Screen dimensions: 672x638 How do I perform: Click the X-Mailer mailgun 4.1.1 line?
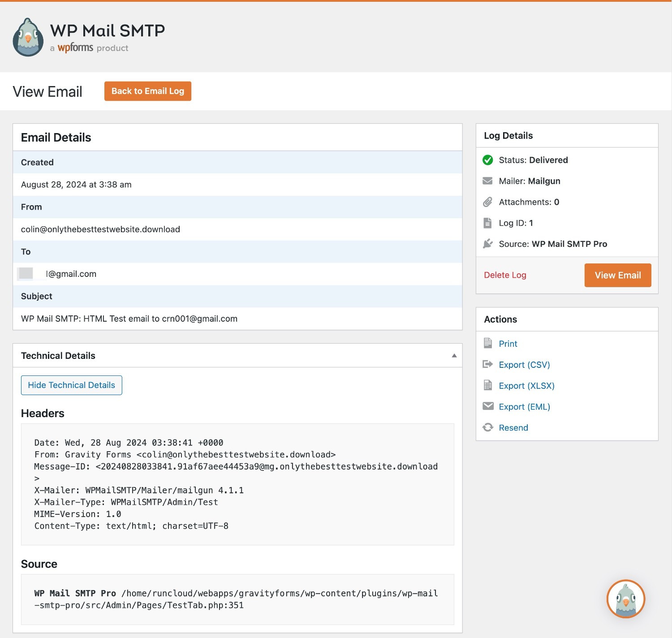click(139, 490)
